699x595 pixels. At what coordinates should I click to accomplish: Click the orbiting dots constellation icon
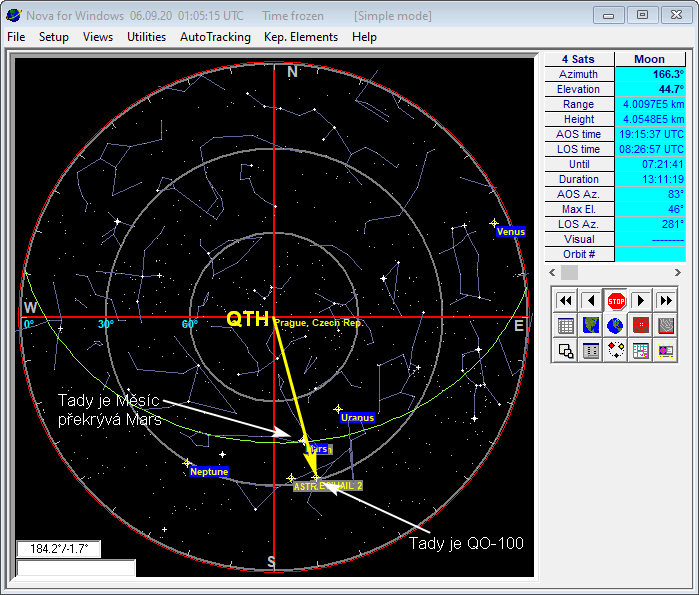tap(616, 350)
